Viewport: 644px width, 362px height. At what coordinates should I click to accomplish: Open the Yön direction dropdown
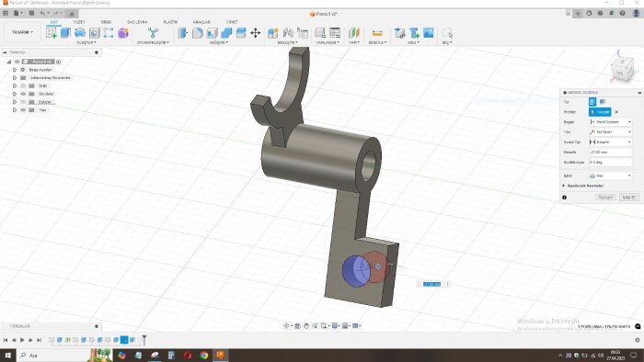coord(610,132)
